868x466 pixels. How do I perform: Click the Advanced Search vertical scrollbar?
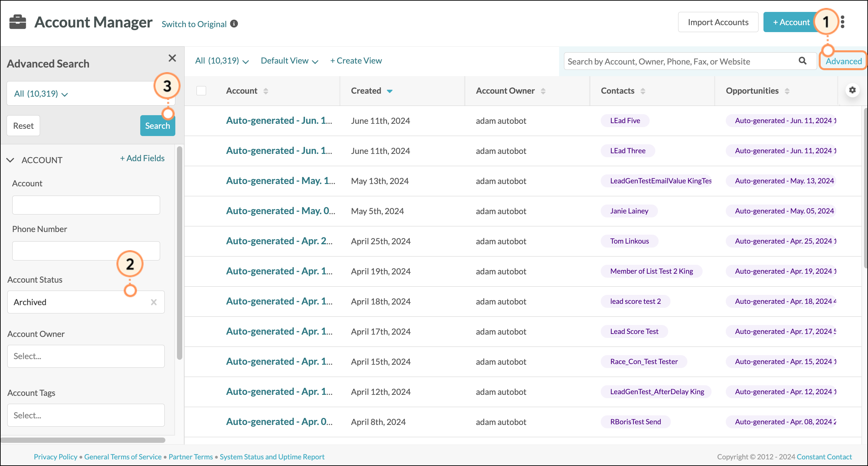click(x=179, y=253)
